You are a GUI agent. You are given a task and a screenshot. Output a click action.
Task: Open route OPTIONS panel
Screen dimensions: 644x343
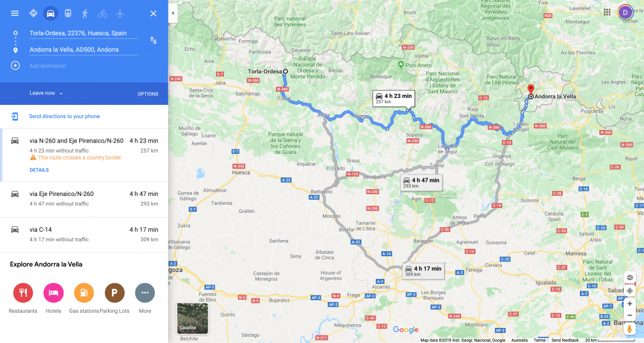tap(148, 94)
